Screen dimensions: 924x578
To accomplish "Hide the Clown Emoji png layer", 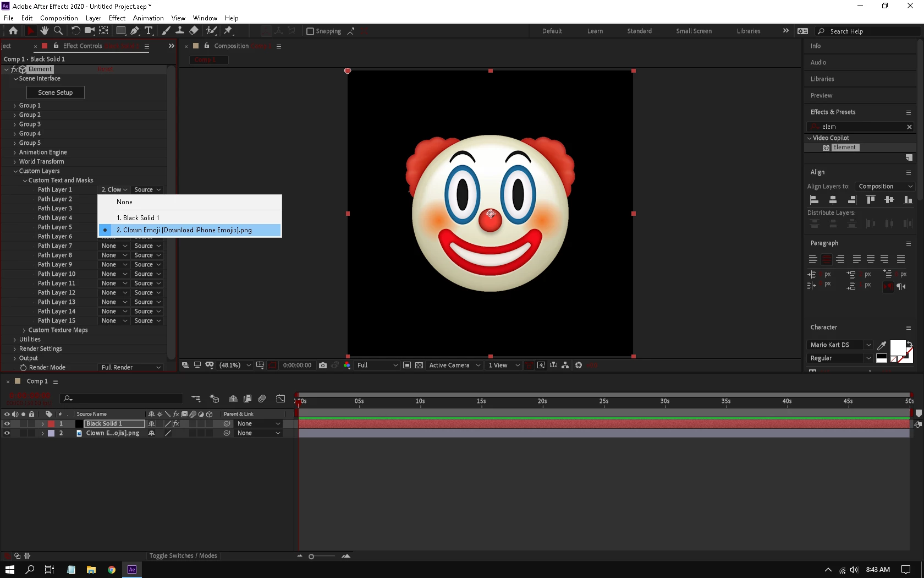I will click(7, 433).
